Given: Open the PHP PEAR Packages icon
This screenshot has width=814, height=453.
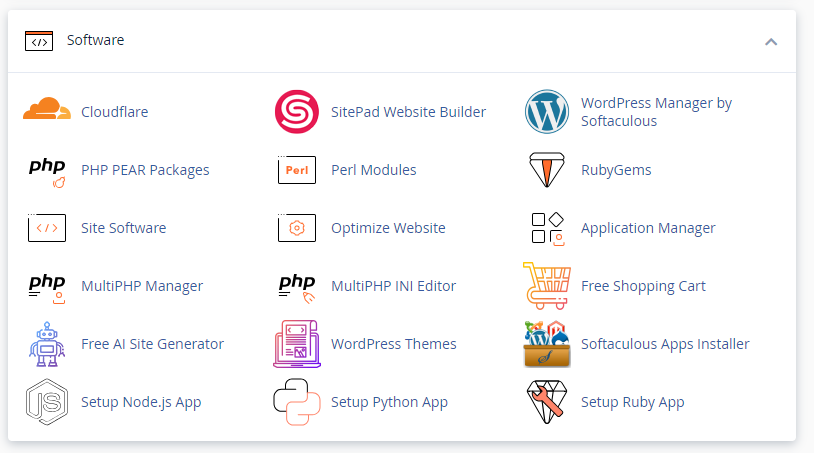Looking at the screenshot, I should click(x=47, y=173).
